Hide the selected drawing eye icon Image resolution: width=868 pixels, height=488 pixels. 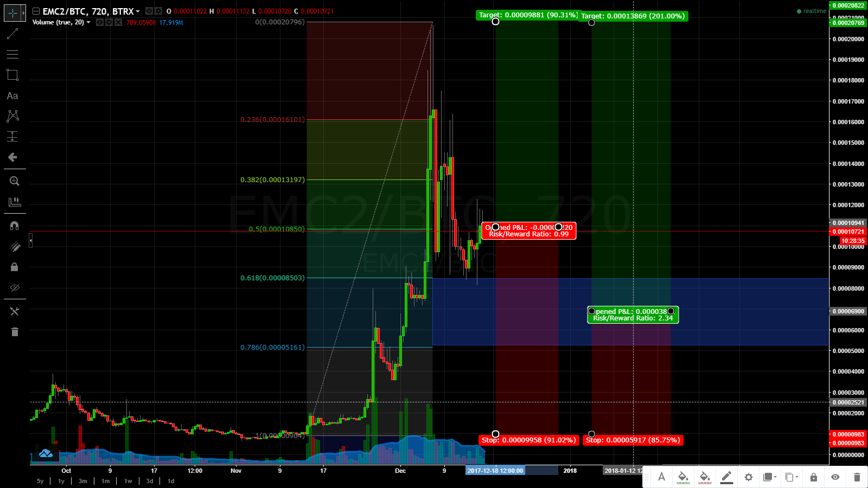click(835, 477)
